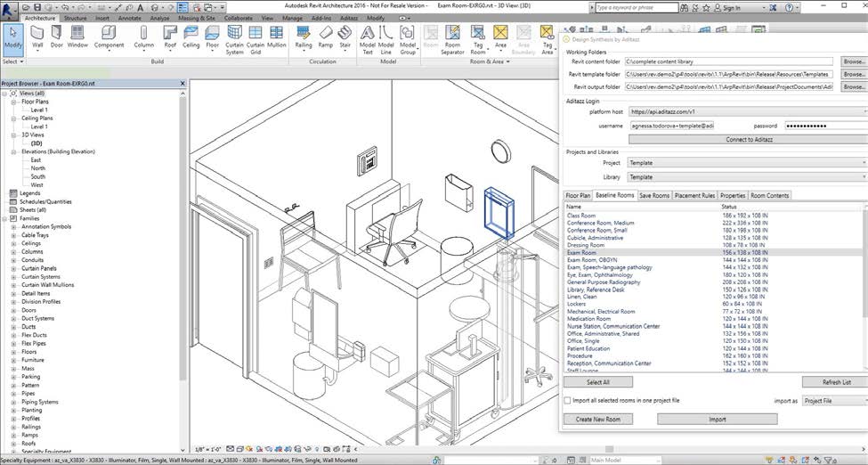This screenshot has height=465, width=868.
Task: Open the Structure ribbon tab
Action: click(76, 19)
